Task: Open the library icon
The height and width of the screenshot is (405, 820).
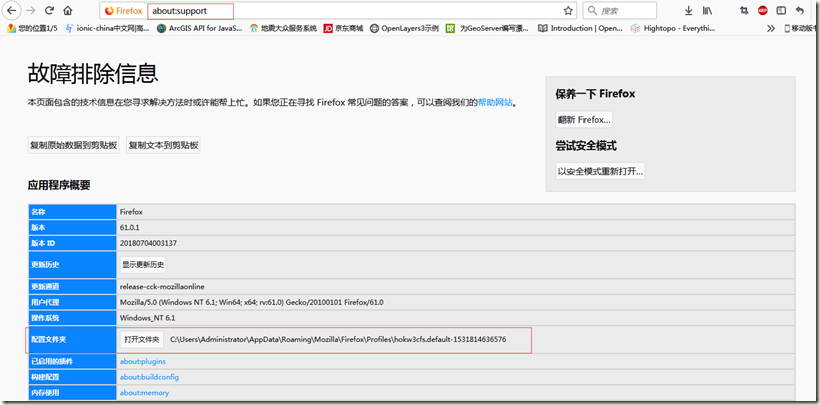Action: (707, 10)
